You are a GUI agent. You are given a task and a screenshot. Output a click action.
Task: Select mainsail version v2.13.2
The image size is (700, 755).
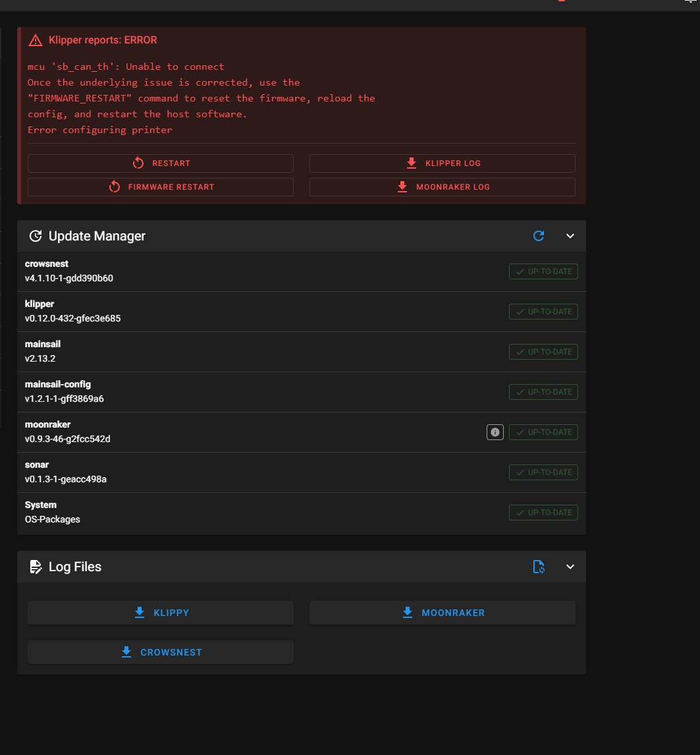40,358
